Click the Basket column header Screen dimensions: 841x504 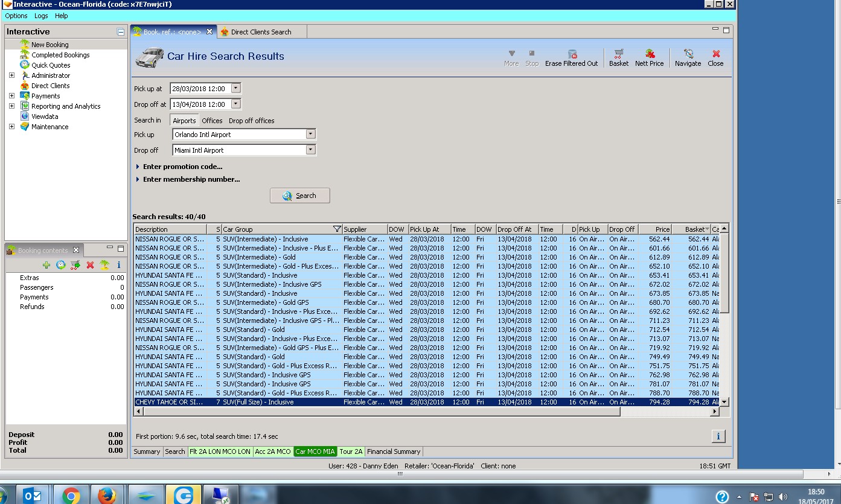coord(691,229)
